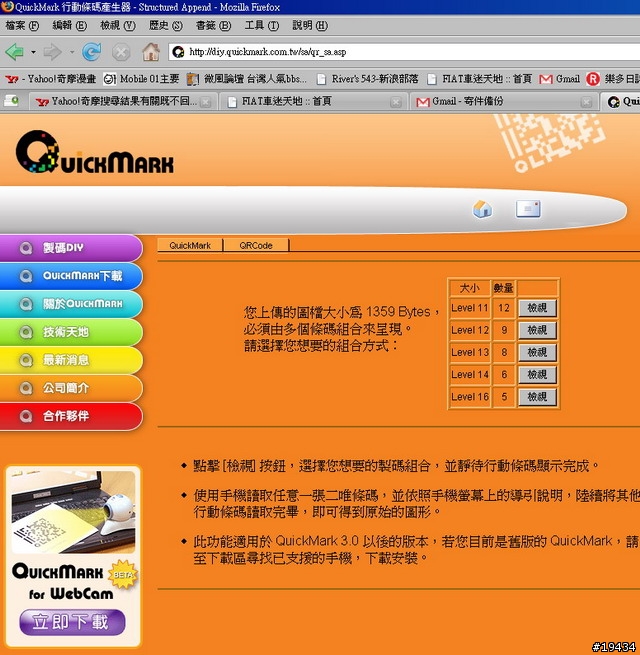Click 檢視 button for Level 11
This screenshot has width=640, height=655.
537,308
